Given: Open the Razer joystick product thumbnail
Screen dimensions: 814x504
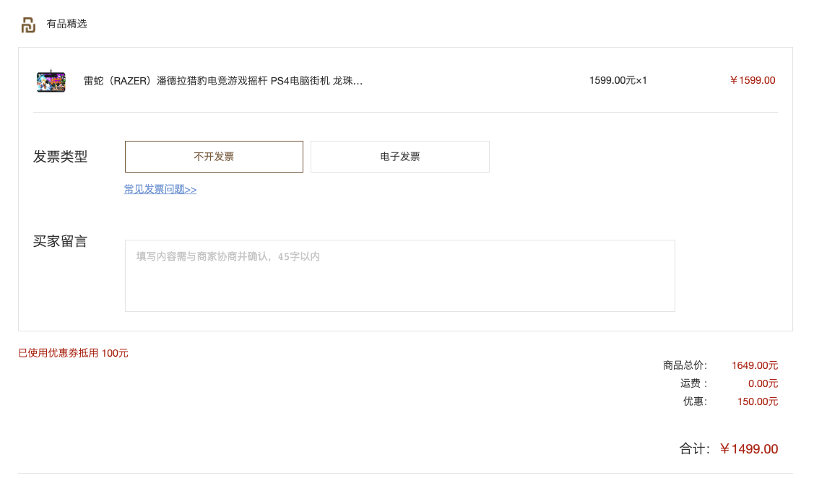Looking at the screenshot, I should tap(51, 80).
